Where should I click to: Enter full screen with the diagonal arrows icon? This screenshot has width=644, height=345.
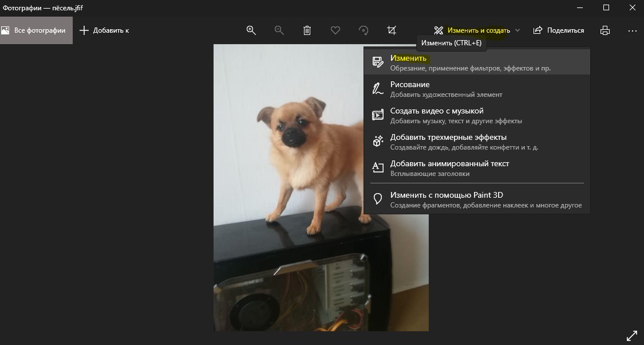631,335
